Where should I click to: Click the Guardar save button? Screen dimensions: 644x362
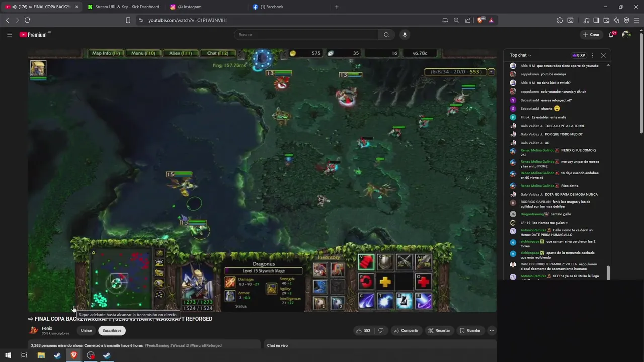coord(470,330)
